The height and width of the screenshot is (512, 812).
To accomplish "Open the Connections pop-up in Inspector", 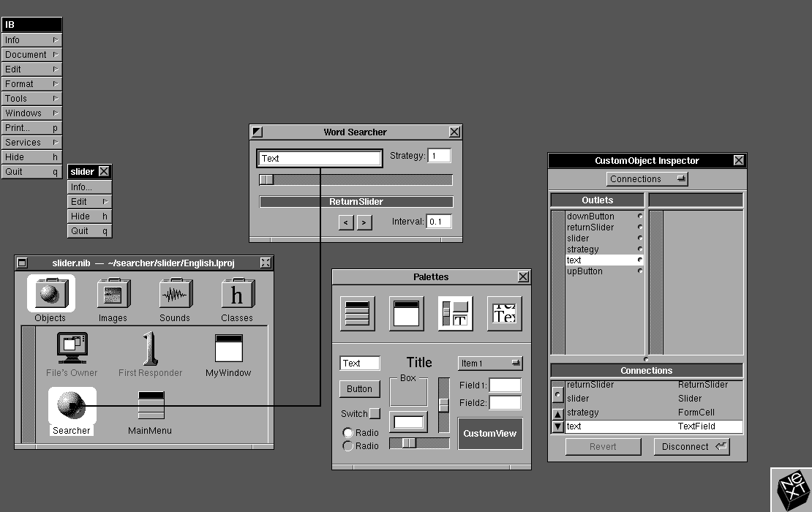I will 647,178.
